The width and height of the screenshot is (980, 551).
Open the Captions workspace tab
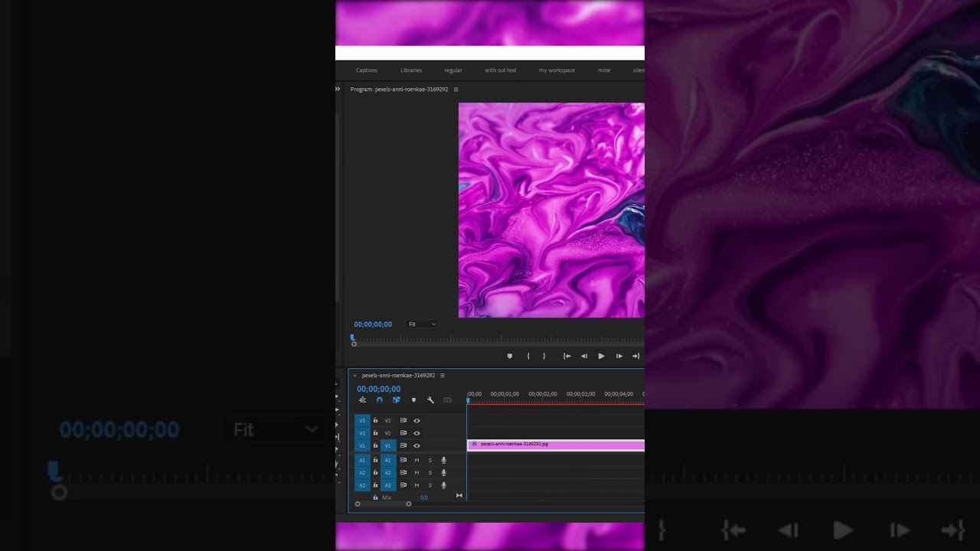click(x=367, y=70)
